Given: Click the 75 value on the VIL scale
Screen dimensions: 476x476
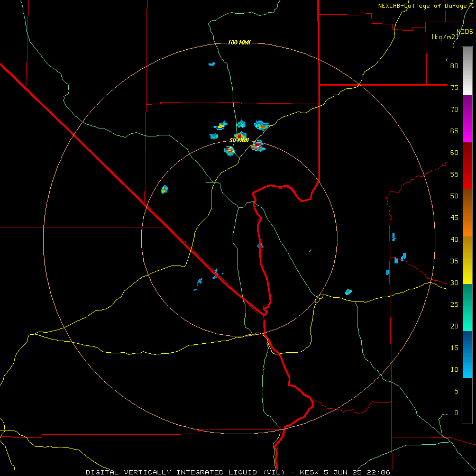Looking at the screenshot, I should click(x=454, y=87).
